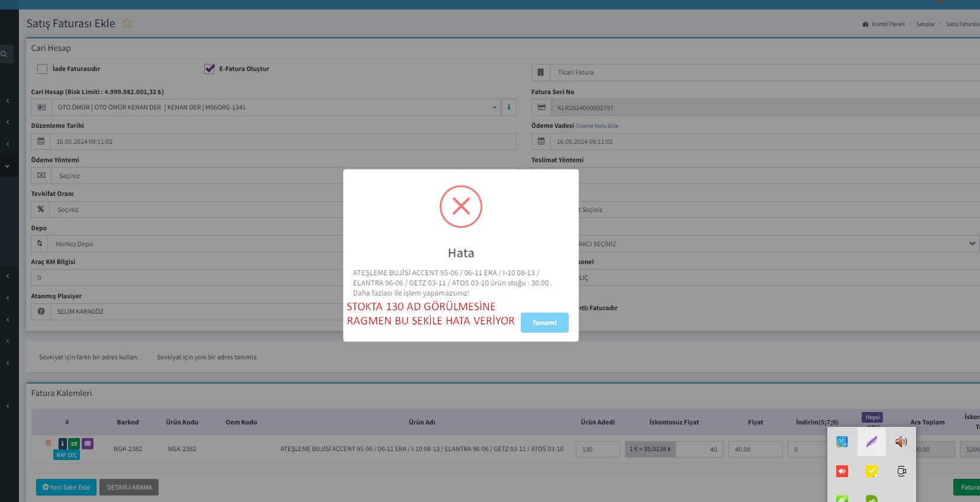
Task: Click the AnyDesk red tray icon
Action: pyautogui.click(x=842, y=471)
